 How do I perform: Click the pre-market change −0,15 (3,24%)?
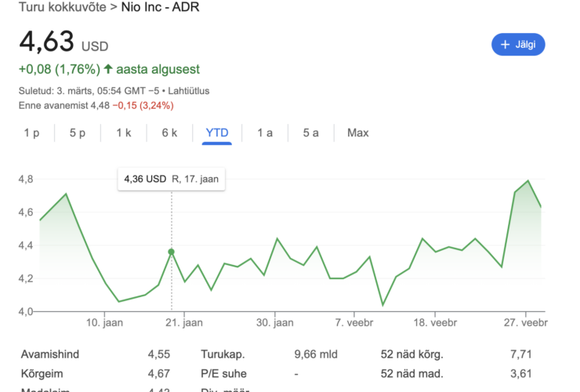(x=143, y=106)
